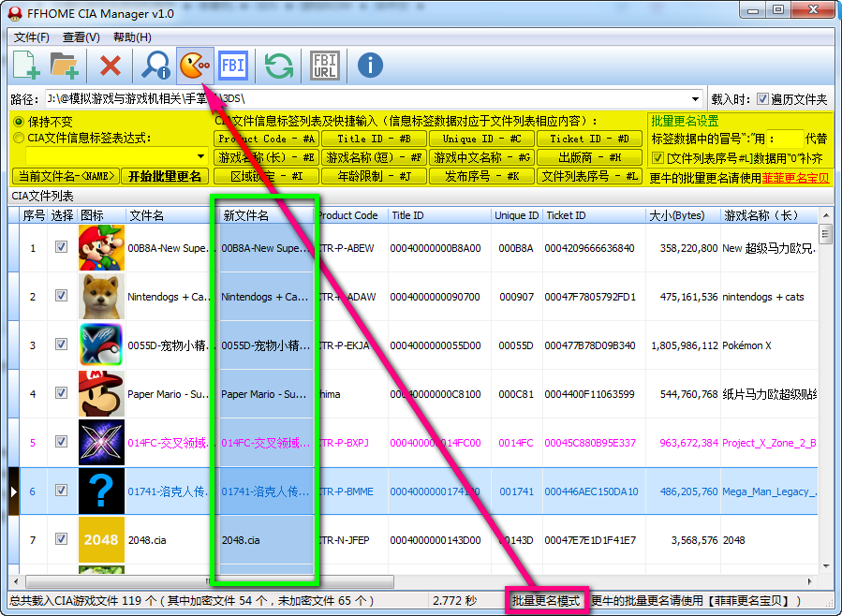This screenshot has height=616, width=842.
Task: Uncheck the selection box for row 3
Action: pos(61,344)
